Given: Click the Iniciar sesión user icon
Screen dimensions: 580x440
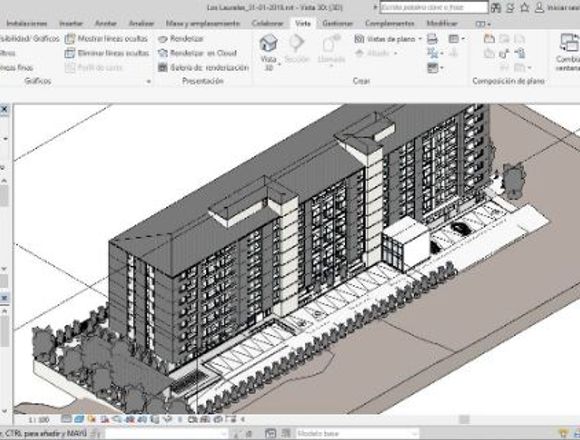Looking at the screenshot, I should click(x=540, y=7).
